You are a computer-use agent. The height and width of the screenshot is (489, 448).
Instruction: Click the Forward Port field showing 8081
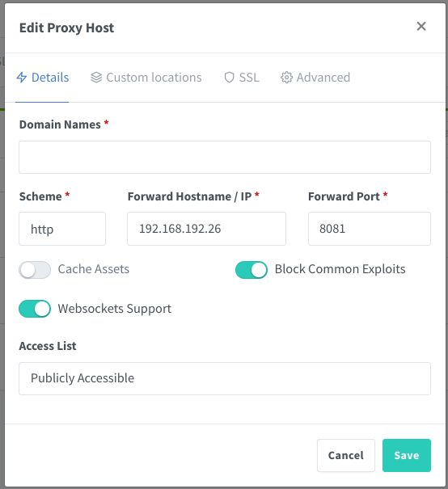tap(370, 229)
